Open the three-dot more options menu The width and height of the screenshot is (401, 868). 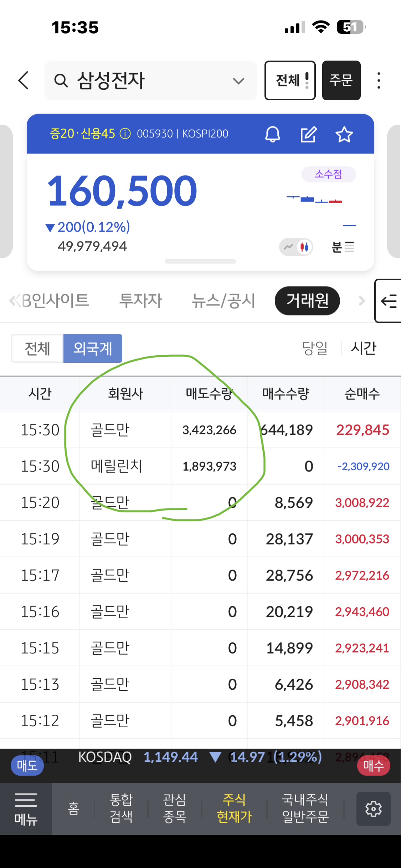(x=379, y=81)
